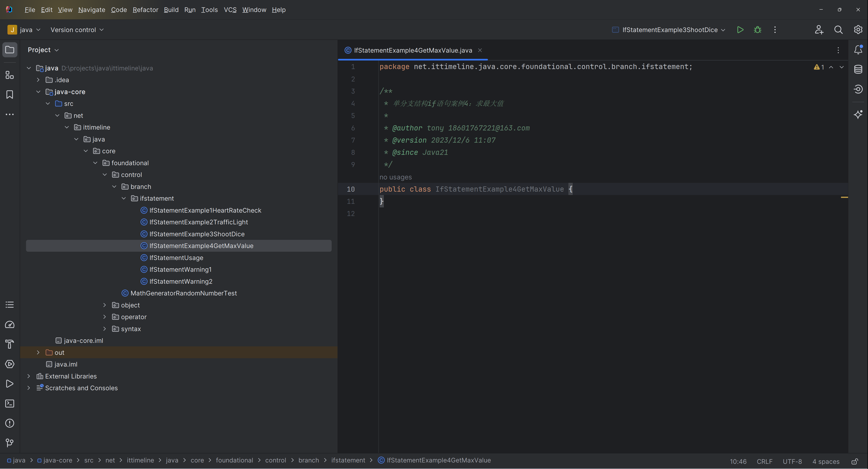The image size is (868, 469).
Task: Open the Notifications bell
Action: (858, 50)
